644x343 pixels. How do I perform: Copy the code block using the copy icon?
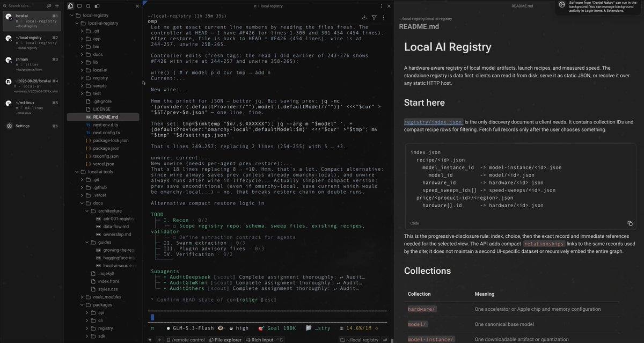[630, 223]
